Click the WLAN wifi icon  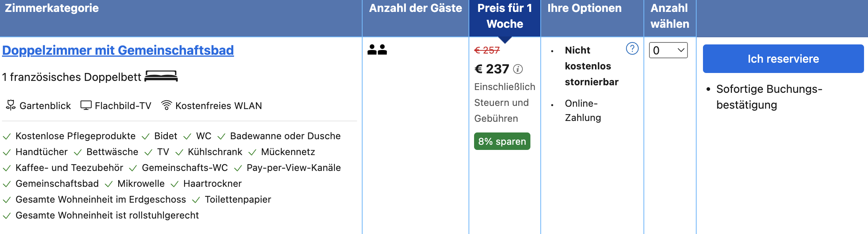[166, 105]
